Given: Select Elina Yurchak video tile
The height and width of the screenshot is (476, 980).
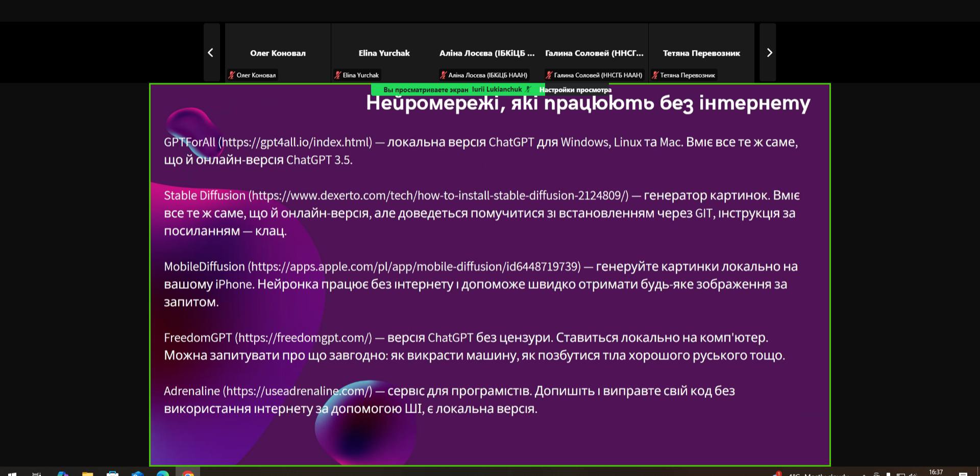Looking at the screenshot, I should 384,52.
